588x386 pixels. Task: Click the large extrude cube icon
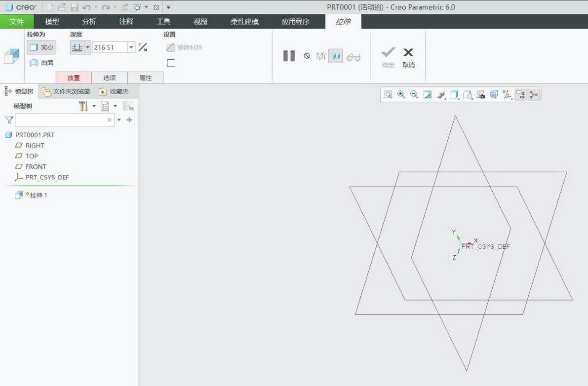point(12,56)
